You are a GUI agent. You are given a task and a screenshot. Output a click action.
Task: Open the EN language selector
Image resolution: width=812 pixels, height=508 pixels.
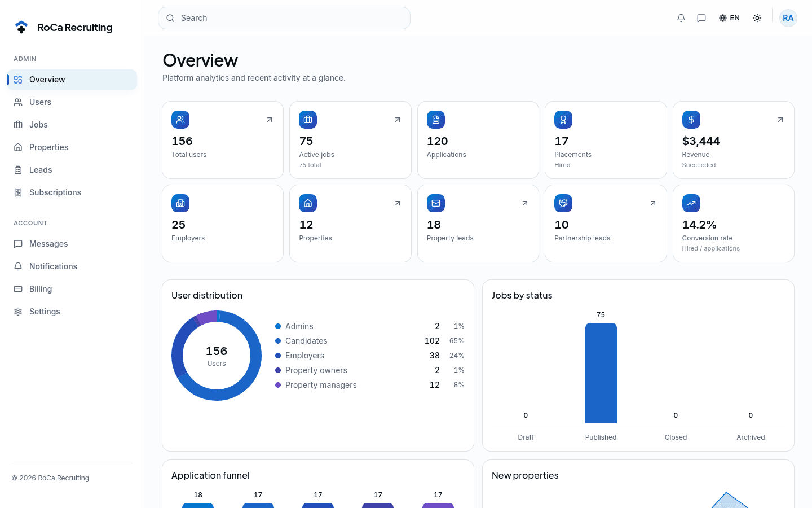coord(729,18)
